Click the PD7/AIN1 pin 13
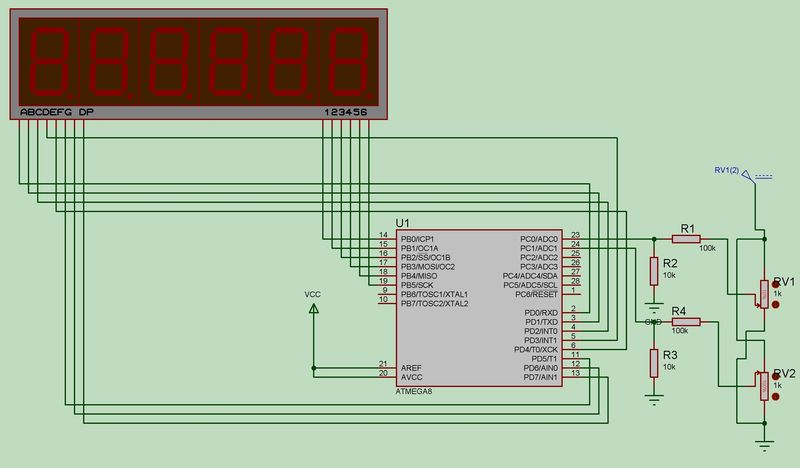 [x=572, y=377]
